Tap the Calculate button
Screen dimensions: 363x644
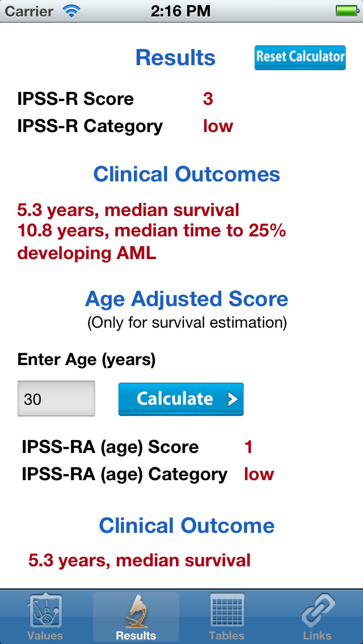click(x=180, y=399)
